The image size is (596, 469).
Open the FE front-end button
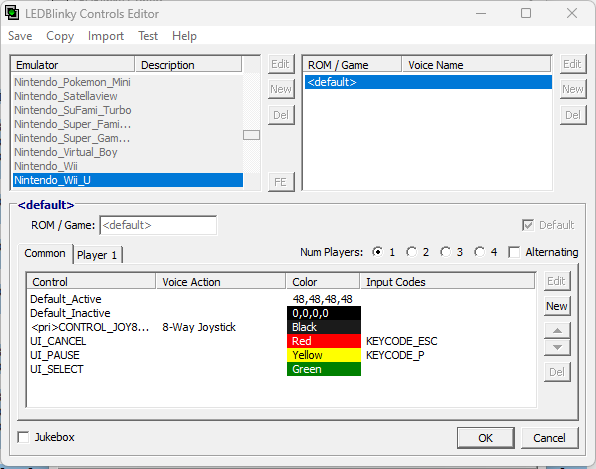pyautogui.click(x=281, y=182)
